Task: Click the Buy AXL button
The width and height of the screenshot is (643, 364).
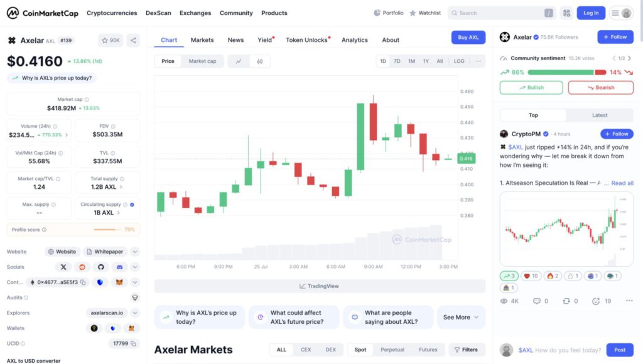Action: point(468,38)
